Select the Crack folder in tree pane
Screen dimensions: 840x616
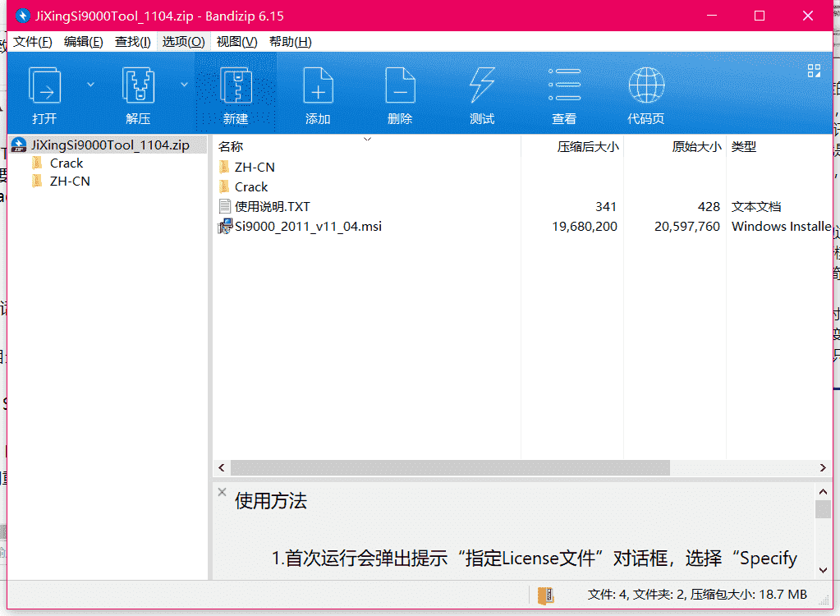(x=67, y=163)
